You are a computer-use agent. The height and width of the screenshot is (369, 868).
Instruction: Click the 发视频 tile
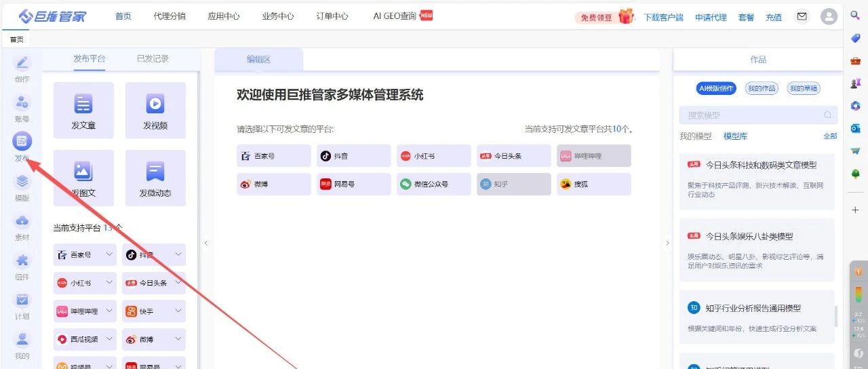tap(155, 111)
